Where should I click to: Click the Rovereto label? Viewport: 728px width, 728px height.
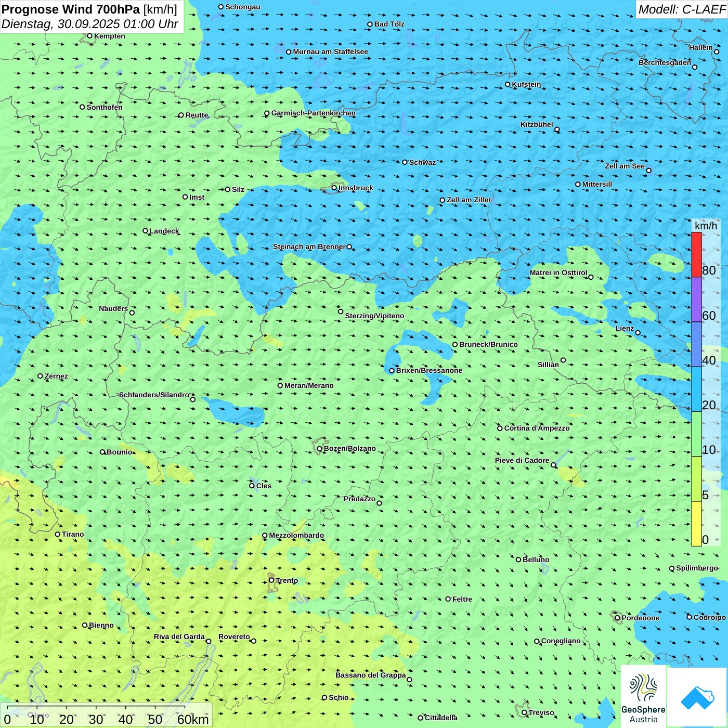click(234, 636)
